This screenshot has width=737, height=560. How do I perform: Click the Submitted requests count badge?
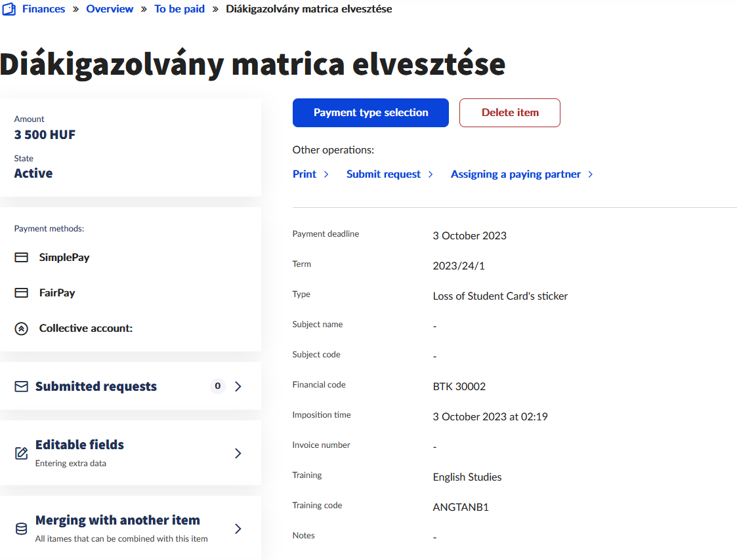point(217,386)
